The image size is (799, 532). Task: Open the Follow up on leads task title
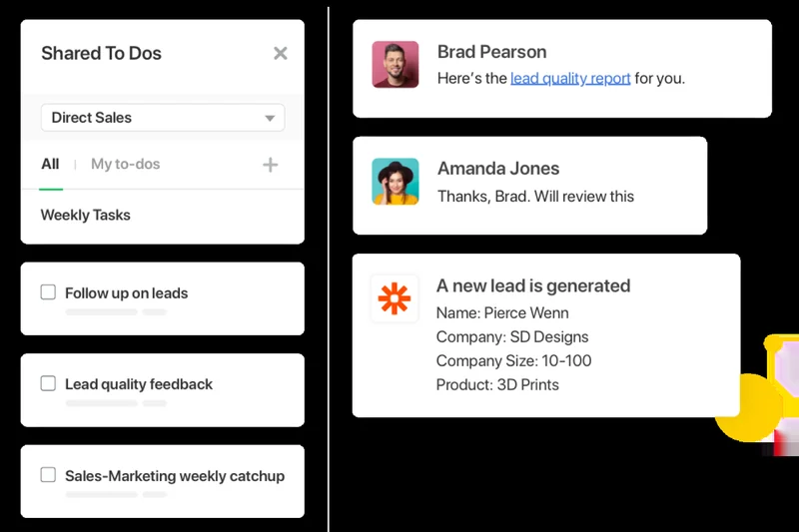point(126,293)
